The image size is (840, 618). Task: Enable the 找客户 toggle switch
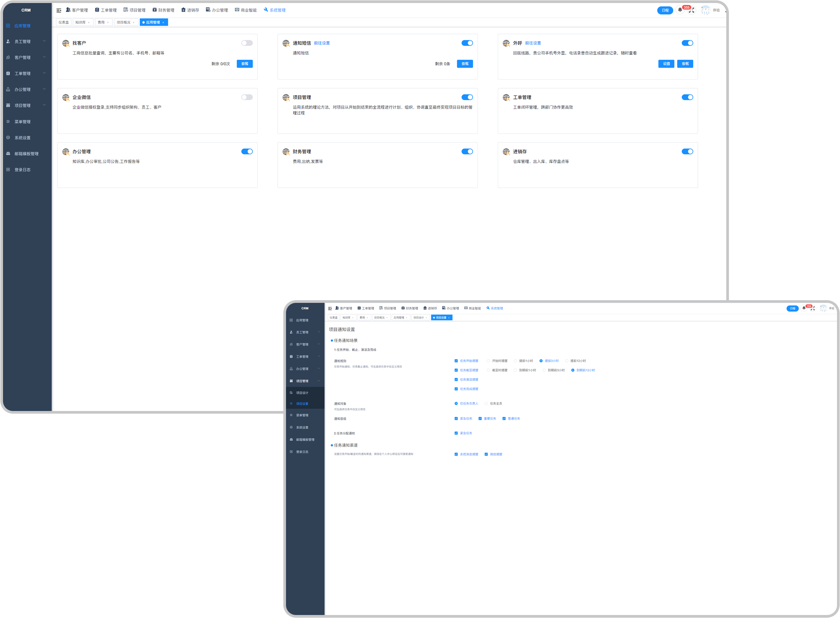(247, 43)
